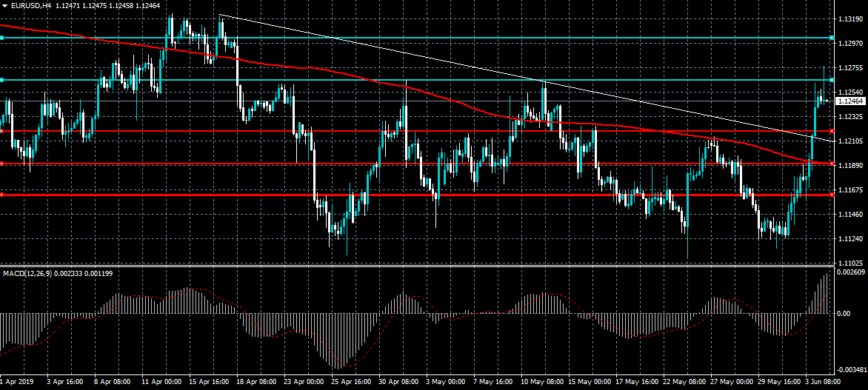
Task: Click the 10 May 08:00 time label
Action: (542, 382)
